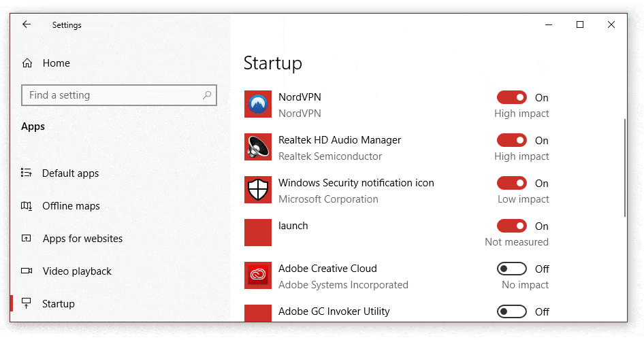Open Default apps settings

tap(71, 173)
